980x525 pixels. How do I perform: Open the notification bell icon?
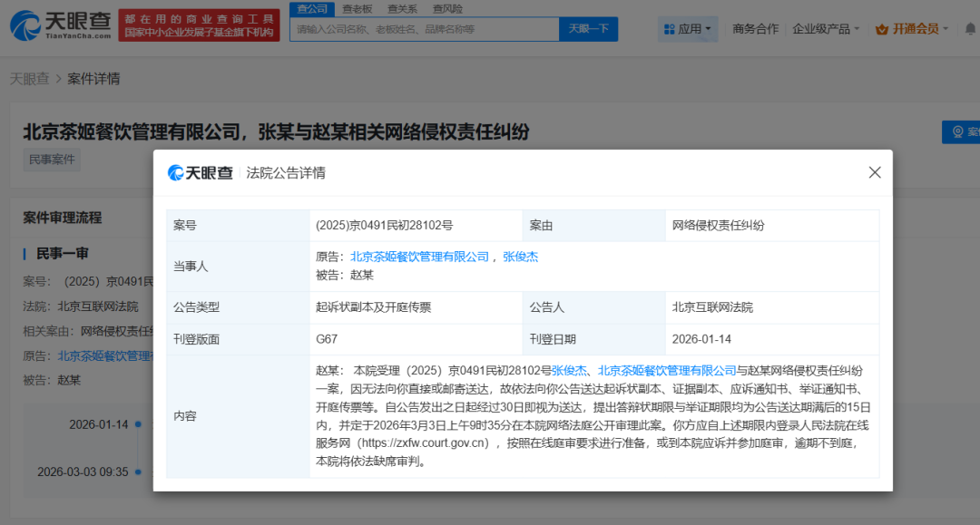point(970,28)
